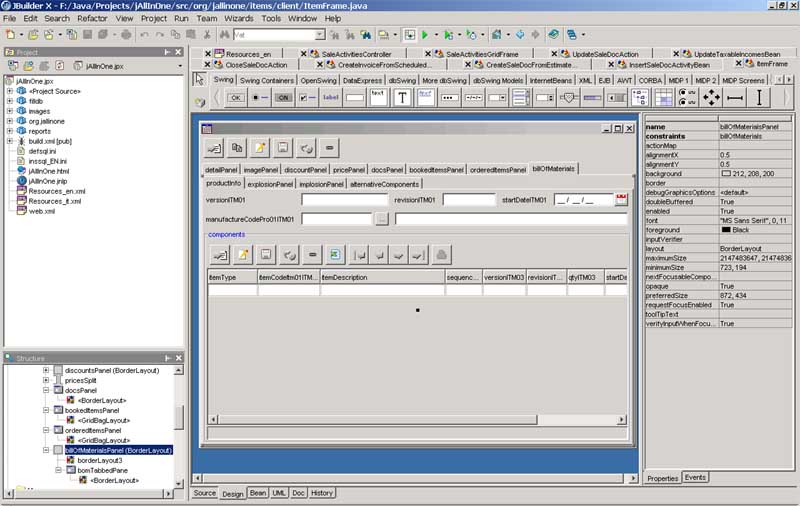This screenshot has height=506, width=800.
Task: Open the Events tab in inspector
Action: (695, 477)
